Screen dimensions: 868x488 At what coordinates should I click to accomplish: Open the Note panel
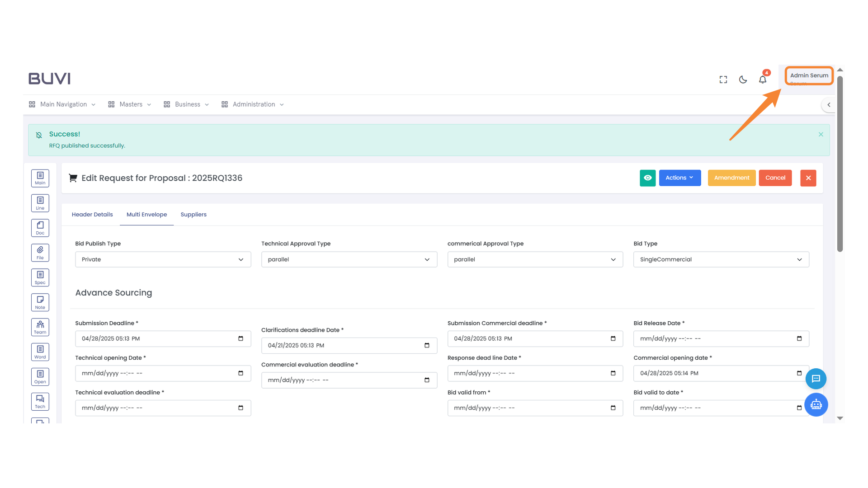pyautogui.click(x=40, y=302)
